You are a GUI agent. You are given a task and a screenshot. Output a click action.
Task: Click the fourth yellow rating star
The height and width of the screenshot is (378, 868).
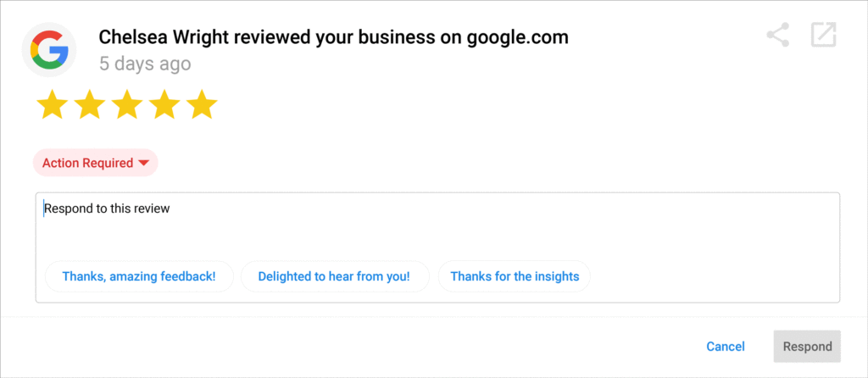pyautogui.click(x=164, y=106)
